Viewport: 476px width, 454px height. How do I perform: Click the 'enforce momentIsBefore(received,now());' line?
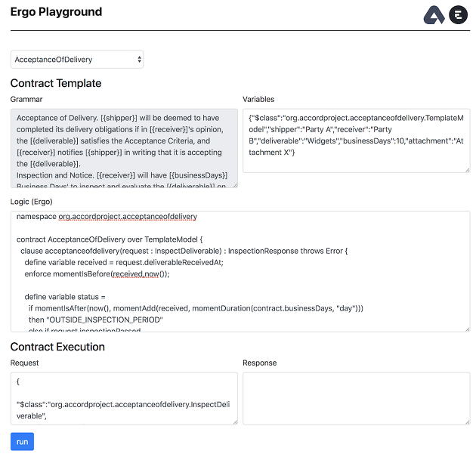click(x=97, y=274)
